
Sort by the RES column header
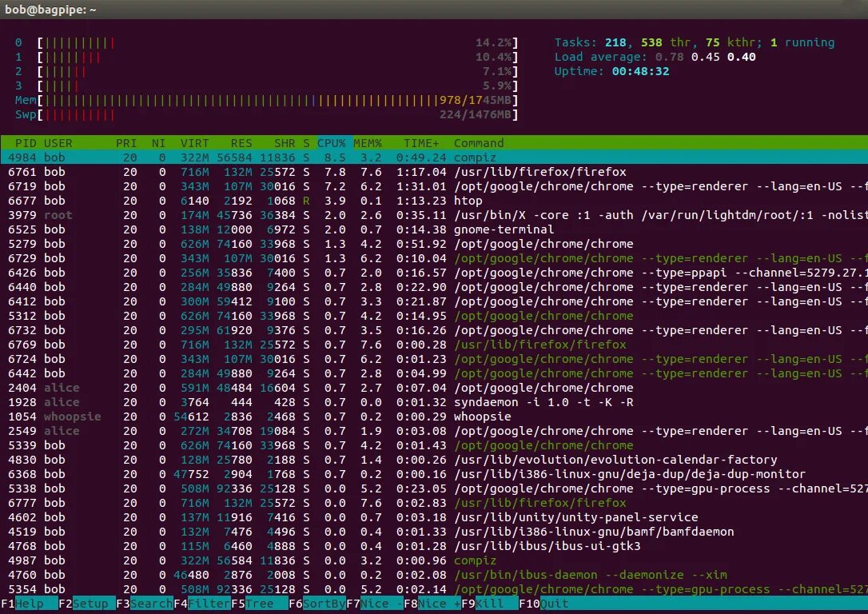tap(241, 143)
